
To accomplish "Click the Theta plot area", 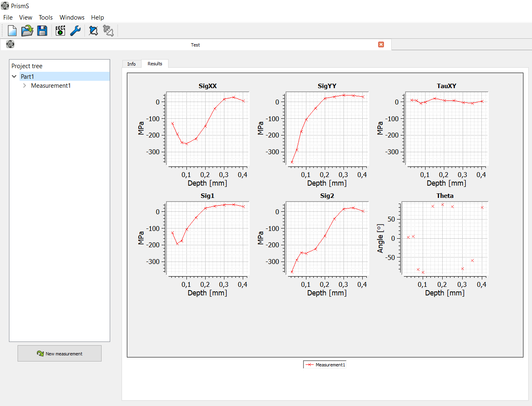I will pos(445,238).
